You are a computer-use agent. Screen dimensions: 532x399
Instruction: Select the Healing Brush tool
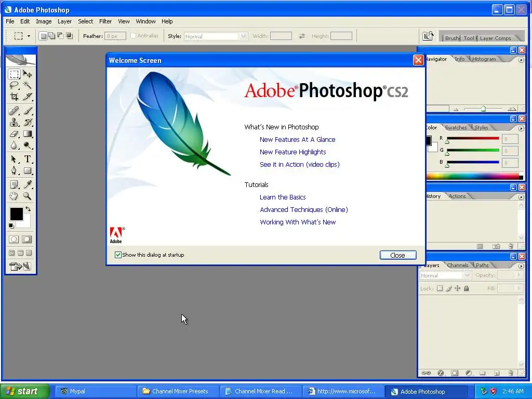(x=14, y=111)
